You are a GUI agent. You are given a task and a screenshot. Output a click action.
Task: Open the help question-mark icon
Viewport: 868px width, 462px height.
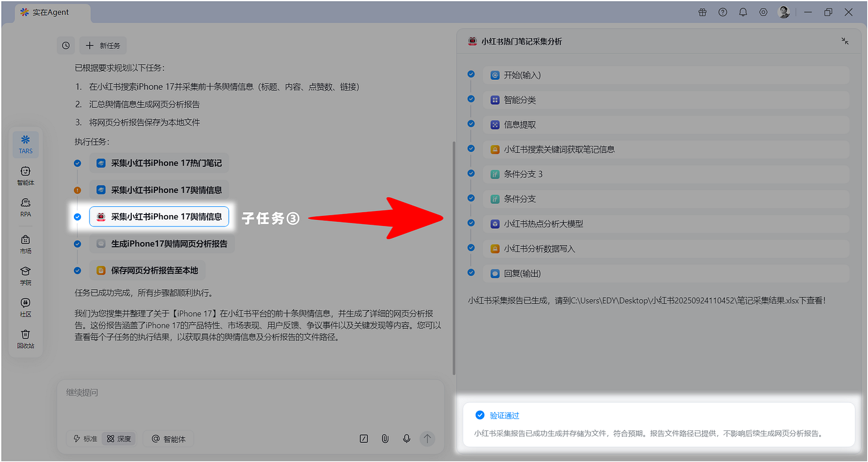[723, 12]
